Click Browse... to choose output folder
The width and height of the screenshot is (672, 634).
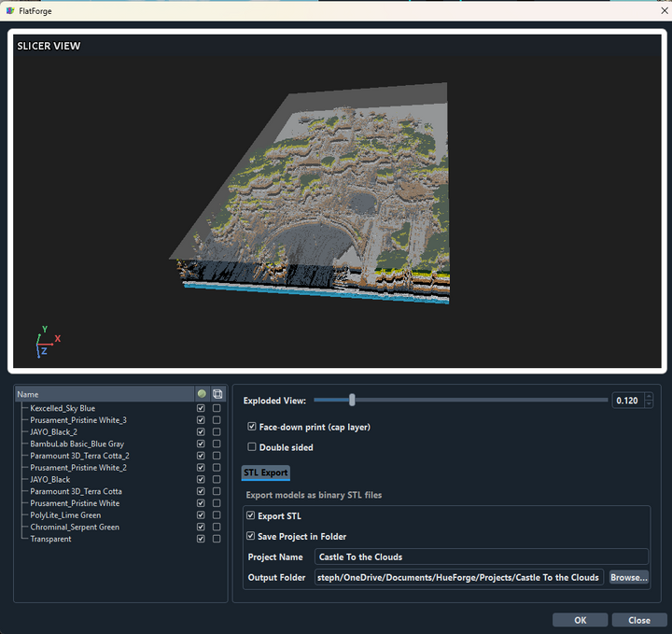pos(628,577)
